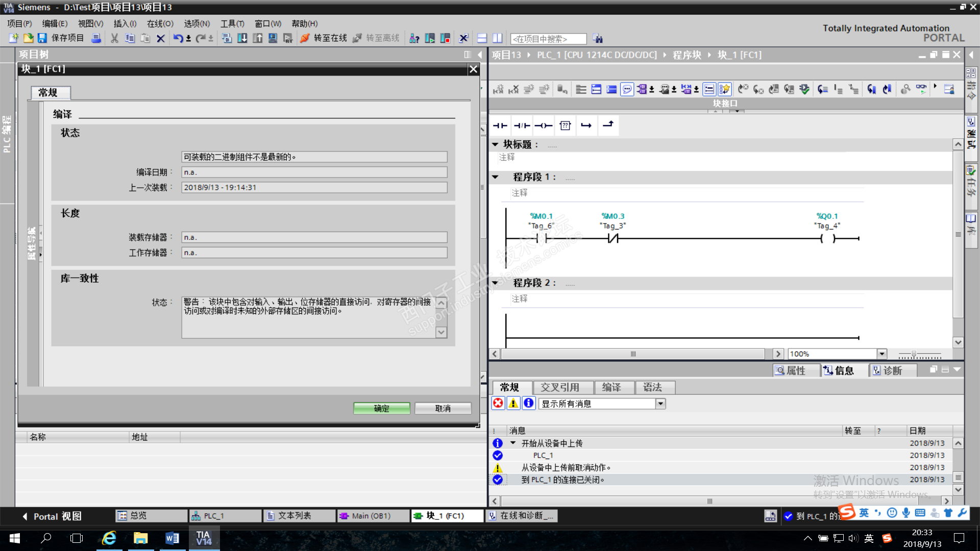Save the project with the disk icon

pyautogui.click(x=42, y=38)
